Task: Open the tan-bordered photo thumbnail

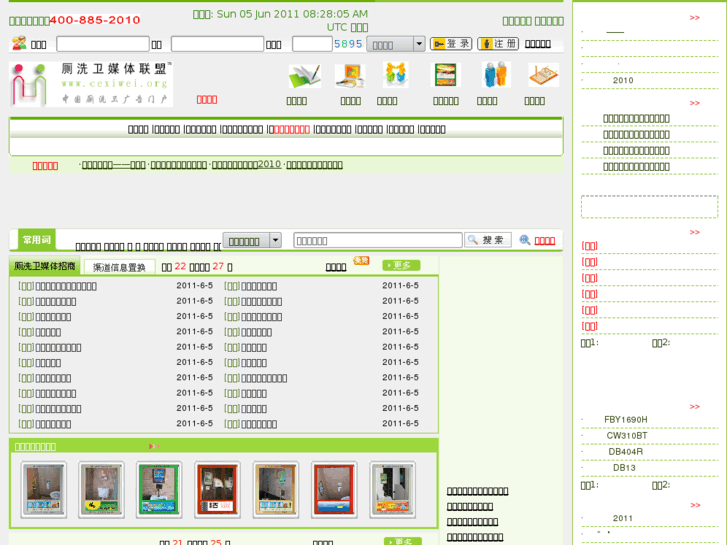Action: click(275, 490)
